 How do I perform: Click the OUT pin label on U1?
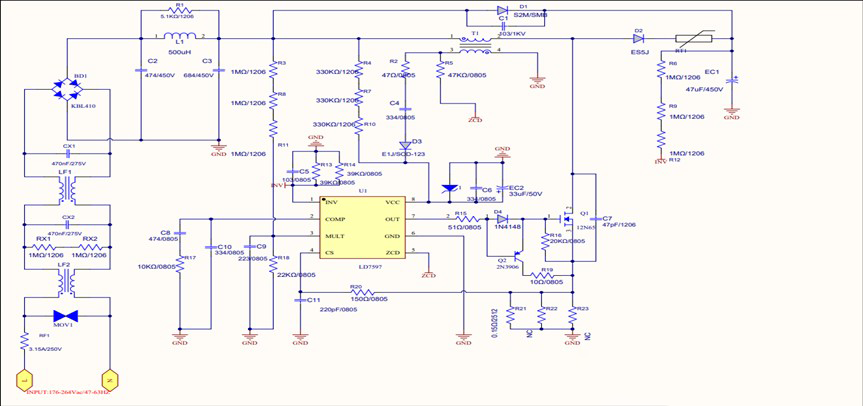394,219
